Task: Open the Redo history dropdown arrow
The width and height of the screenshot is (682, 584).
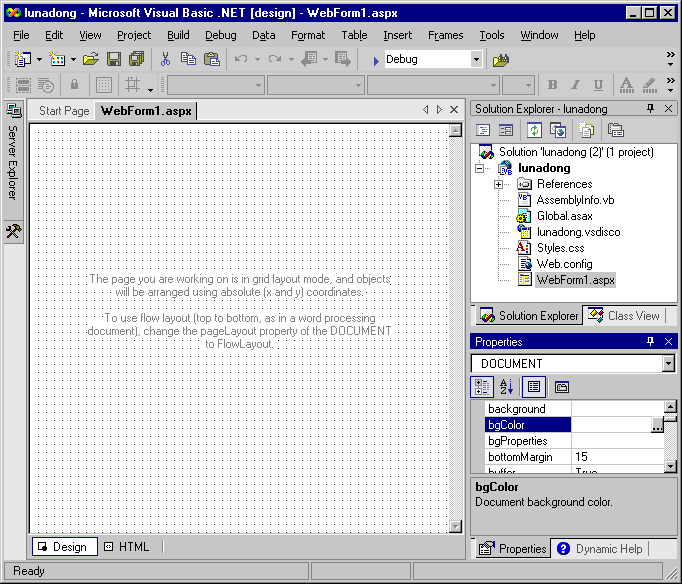Action: click(291, 60)
